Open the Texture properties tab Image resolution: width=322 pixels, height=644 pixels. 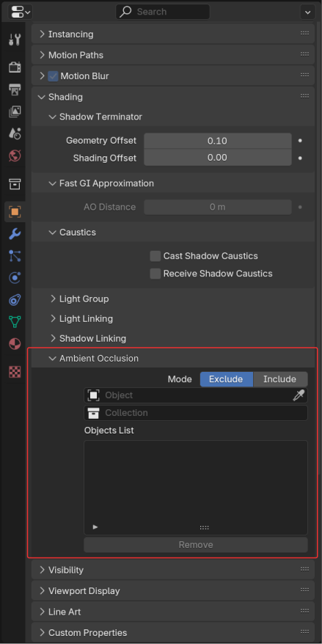coord(15,372)
